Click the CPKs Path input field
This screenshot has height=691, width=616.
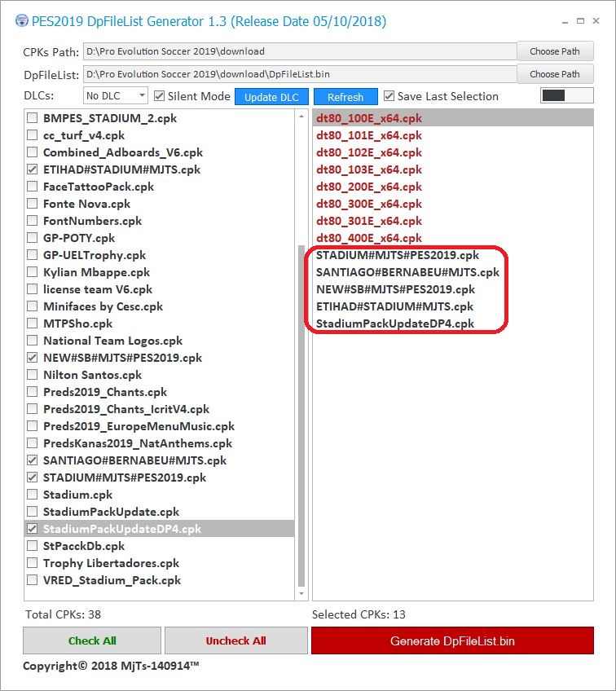click(300, 51)
